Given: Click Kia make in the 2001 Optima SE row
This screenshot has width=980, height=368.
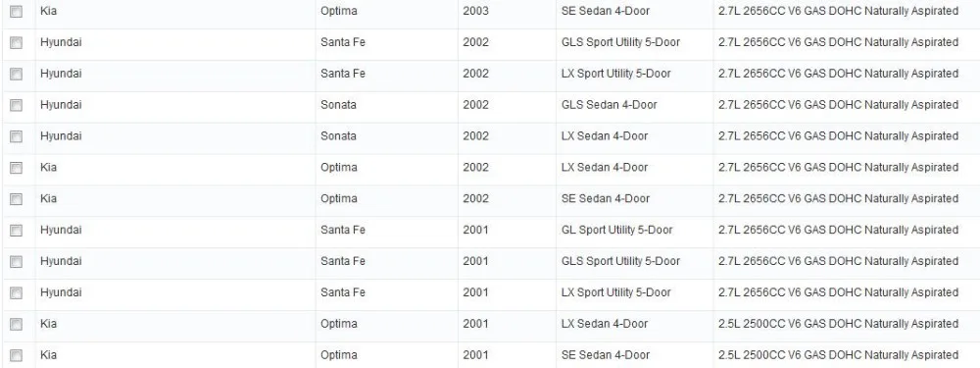Looking at the screenshot, I should click(x=48, y=355).
